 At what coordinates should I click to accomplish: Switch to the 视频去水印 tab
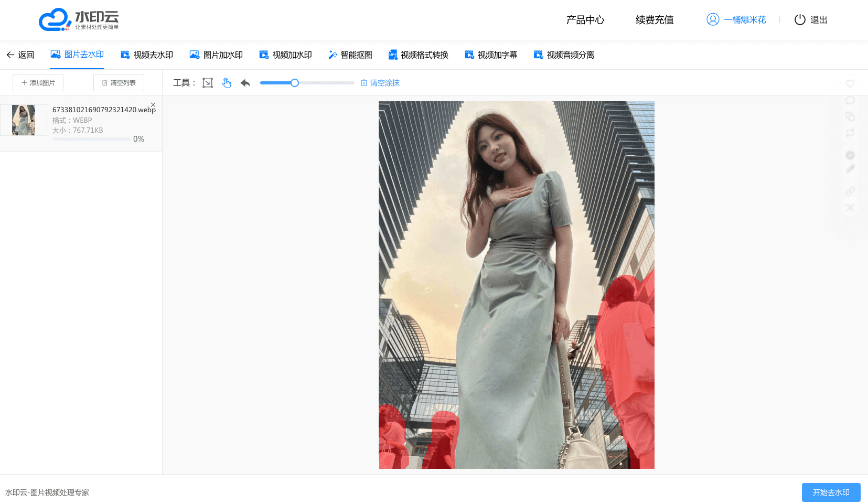147,55
